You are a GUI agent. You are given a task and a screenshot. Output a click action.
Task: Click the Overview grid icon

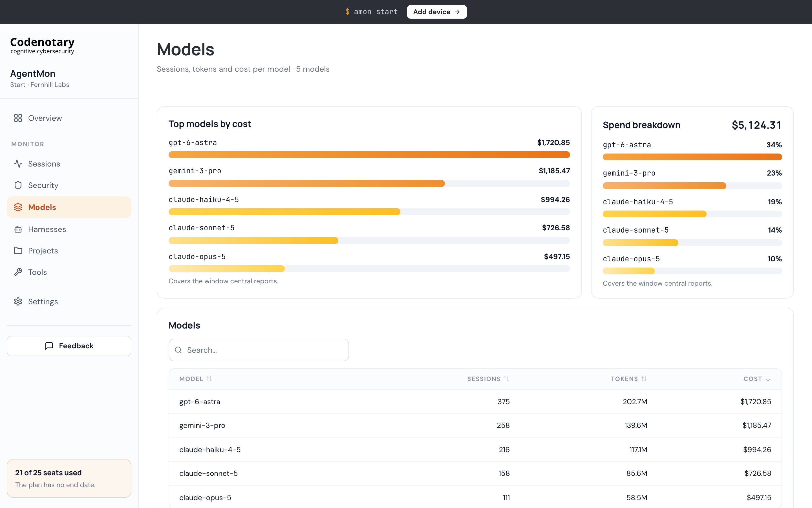coord(18,118)
